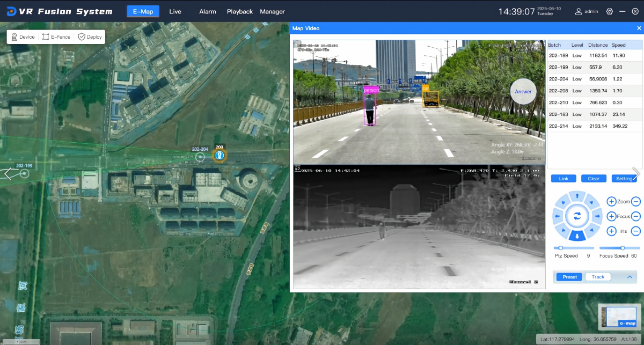
Task: Click the Clear button
Action: point(594,179)
